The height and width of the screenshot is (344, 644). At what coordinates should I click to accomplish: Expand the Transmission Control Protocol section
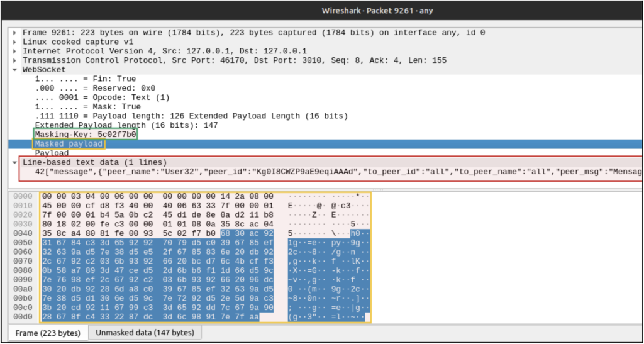pyautogui.click(x=15, y=60)
